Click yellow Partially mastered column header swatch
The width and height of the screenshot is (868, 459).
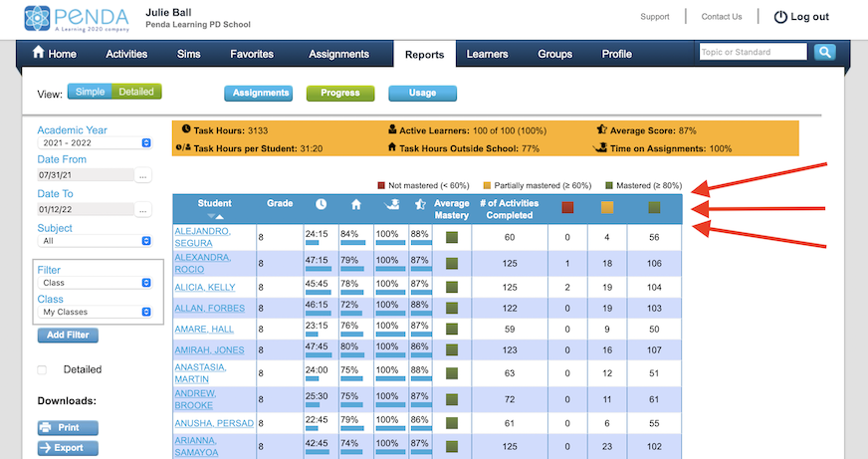pyautogui.click(x=607, y=208)
